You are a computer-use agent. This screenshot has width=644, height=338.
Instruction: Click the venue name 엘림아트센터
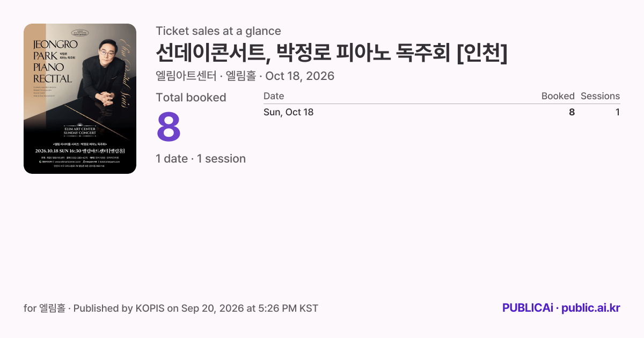[x=186, y=76]
